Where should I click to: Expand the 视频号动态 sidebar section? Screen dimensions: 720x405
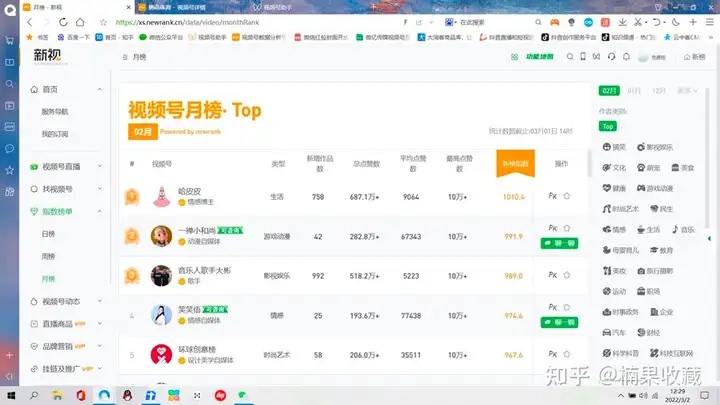point(100,301)
